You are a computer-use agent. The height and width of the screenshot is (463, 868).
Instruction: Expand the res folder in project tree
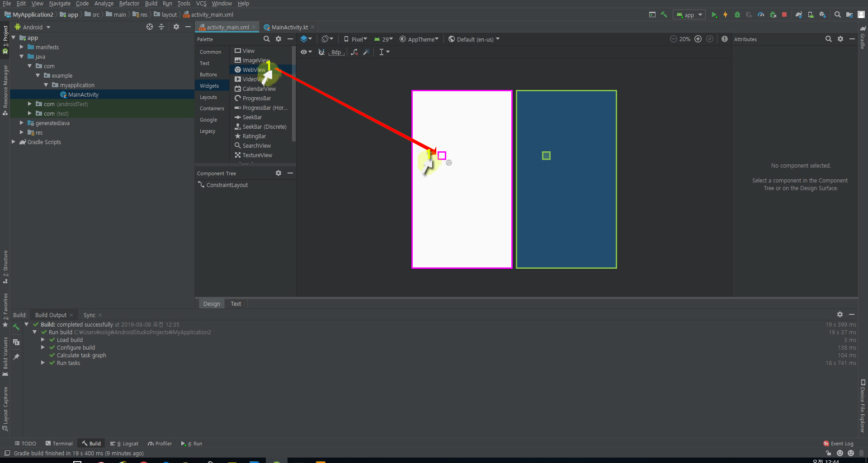21,132
